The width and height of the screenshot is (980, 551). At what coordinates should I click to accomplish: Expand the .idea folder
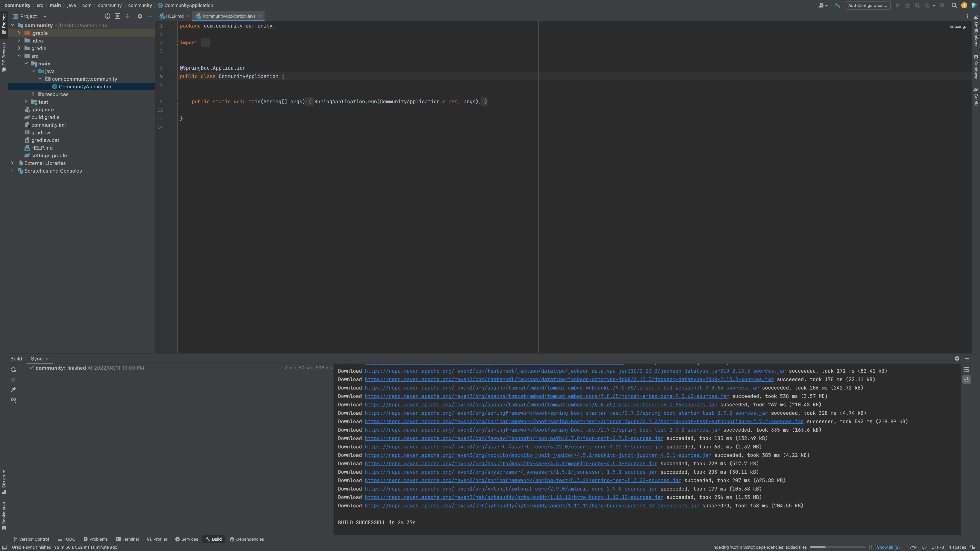19,41
